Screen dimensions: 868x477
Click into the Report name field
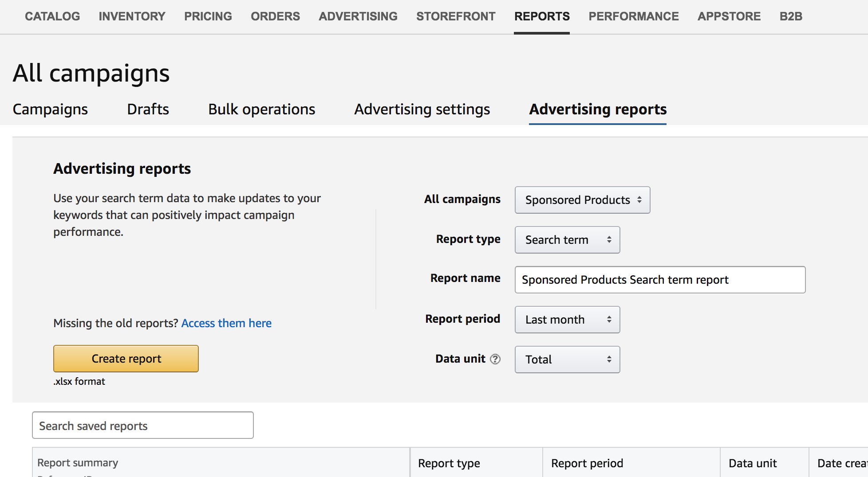point(660,280)
